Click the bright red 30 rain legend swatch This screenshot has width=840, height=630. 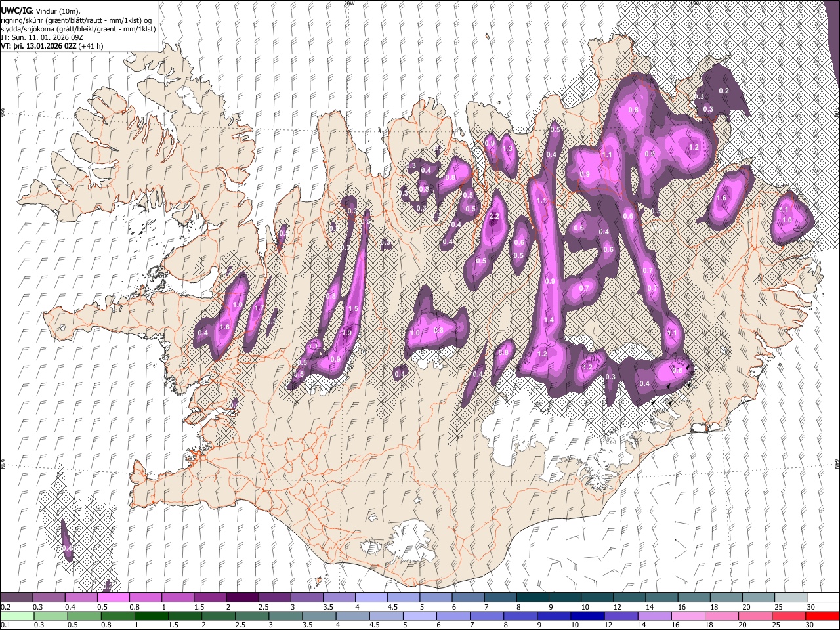click(x=822, y=616)
